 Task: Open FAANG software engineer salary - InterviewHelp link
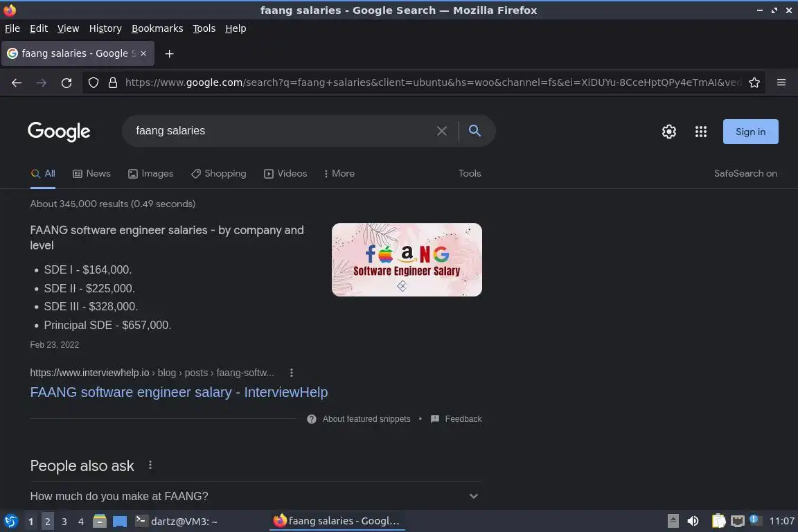179,392
